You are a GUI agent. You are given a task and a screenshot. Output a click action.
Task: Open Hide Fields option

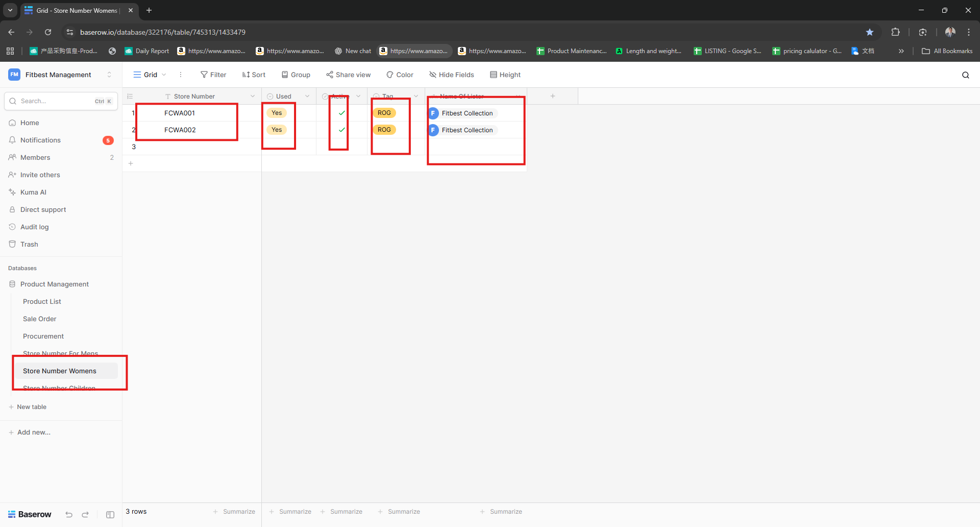(452, 75)
